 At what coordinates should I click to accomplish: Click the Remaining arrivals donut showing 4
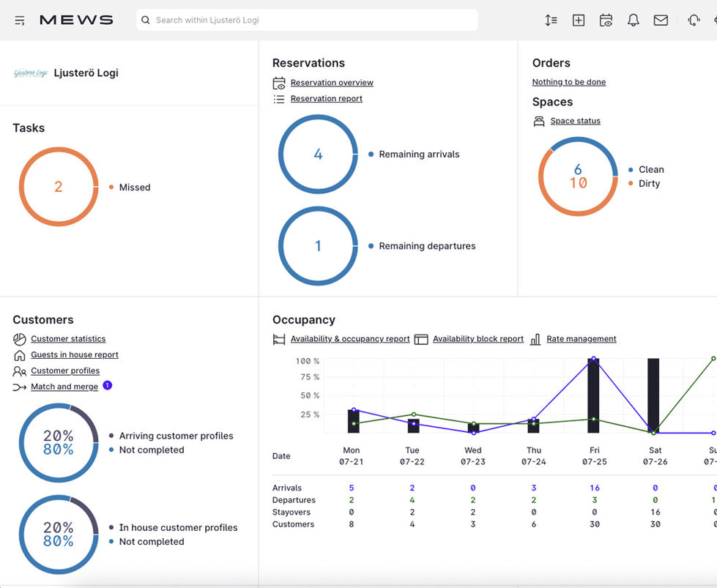[319, 154]
